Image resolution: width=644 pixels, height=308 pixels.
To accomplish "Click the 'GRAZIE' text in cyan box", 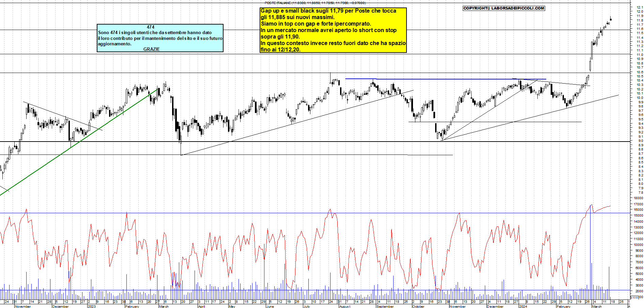I will [x=152, y=49].
